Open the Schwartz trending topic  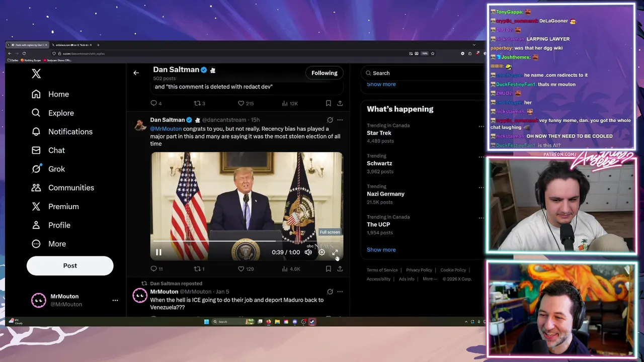click(x=379, y=163)
